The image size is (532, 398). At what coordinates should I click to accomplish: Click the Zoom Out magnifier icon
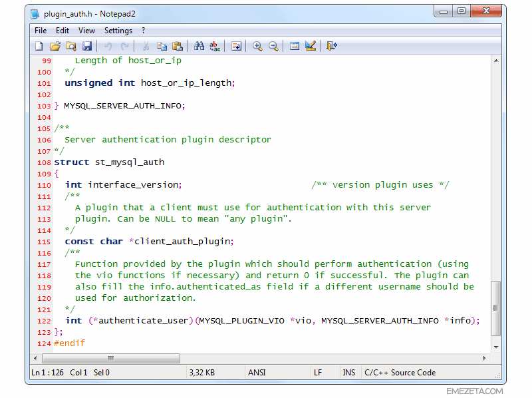pyautogui.click(x=273, y=46)
